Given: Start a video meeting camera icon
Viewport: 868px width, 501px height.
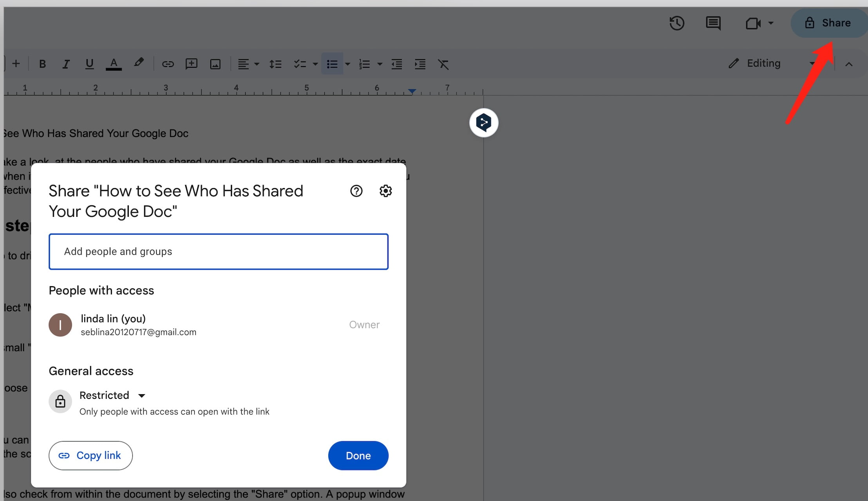Looking at the screenshot, I should click(753, 23).
